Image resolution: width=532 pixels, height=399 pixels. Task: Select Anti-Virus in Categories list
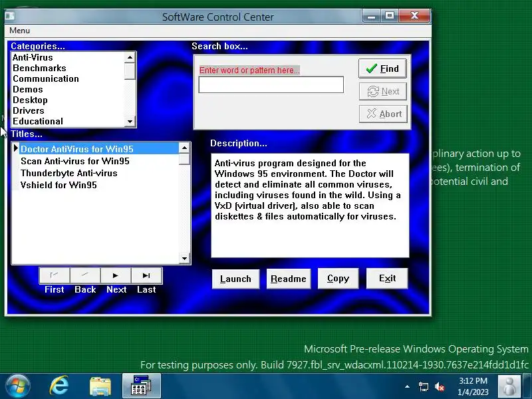click(68, 57)
